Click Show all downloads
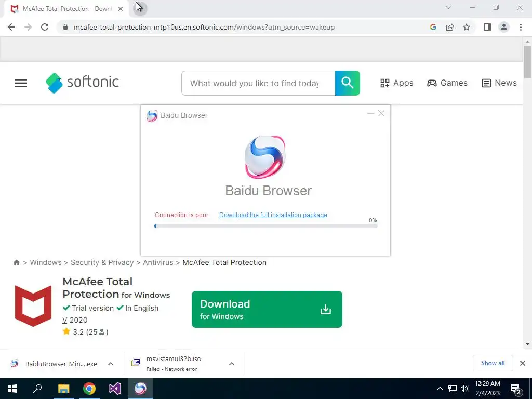This screenshot has width=532, height=399. (493, 363)
